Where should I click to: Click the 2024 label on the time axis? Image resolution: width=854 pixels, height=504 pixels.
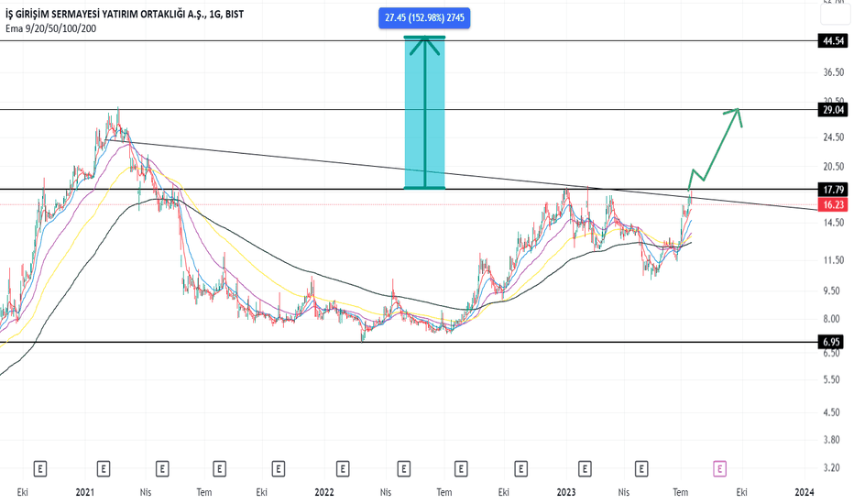[x=805, y=493]
